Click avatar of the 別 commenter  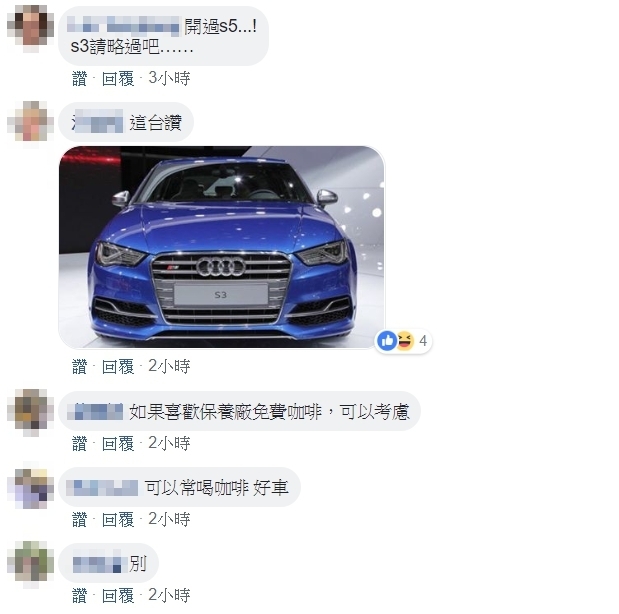(x=30, y=563)
